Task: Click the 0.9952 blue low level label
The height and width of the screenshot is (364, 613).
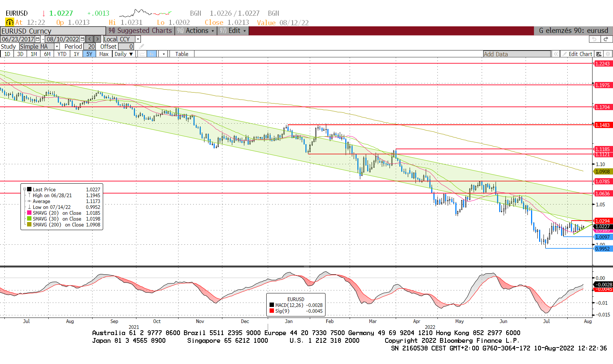Action: pyautogui.click(x=603, y=249)
